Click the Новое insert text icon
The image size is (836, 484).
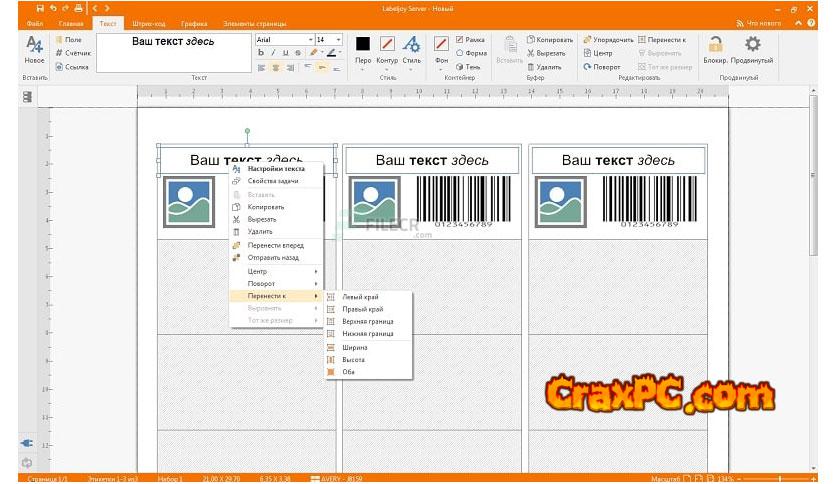click(x=34, y=45)
